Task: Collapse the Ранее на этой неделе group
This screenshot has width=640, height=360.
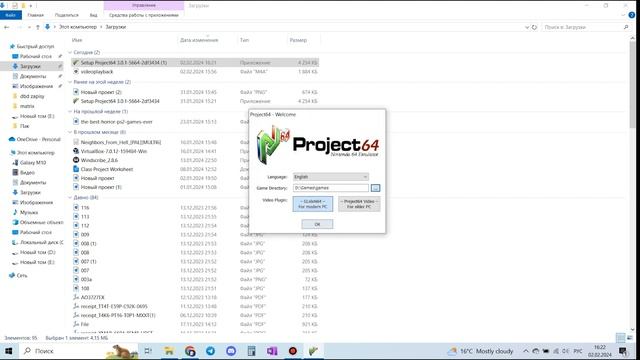Action: (70, 82)
